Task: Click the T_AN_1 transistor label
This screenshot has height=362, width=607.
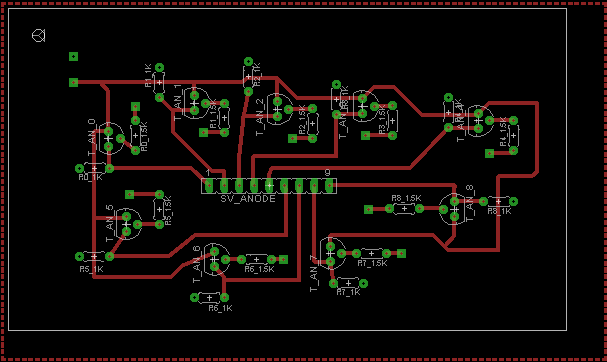Action: [177, 103]
